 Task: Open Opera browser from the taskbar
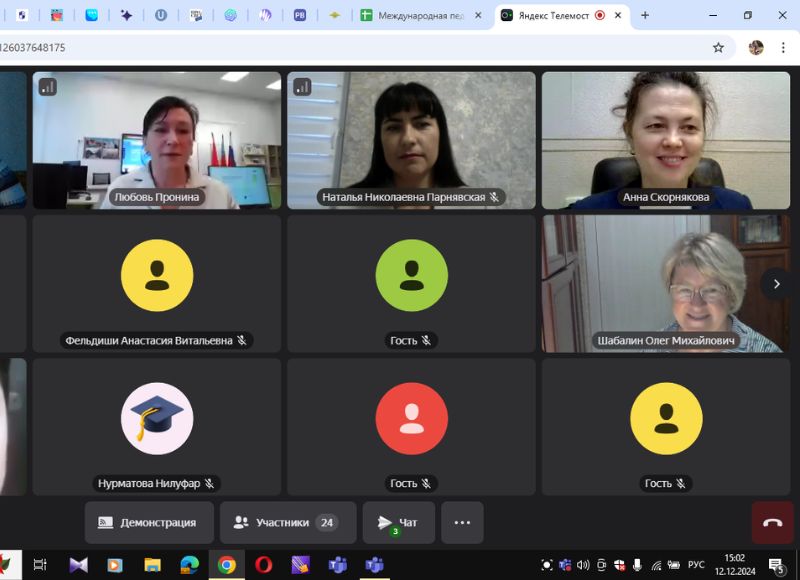point(263,565)
